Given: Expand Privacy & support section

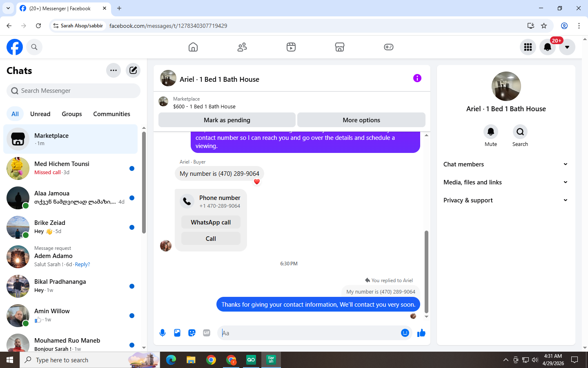Looking at the screenshot, I should (506, 200).
